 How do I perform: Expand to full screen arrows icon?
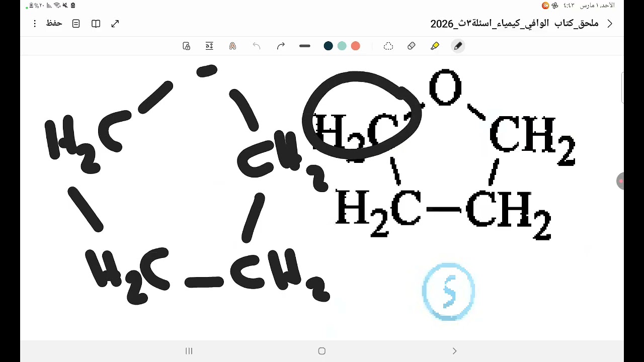click(x=115, y=24)
